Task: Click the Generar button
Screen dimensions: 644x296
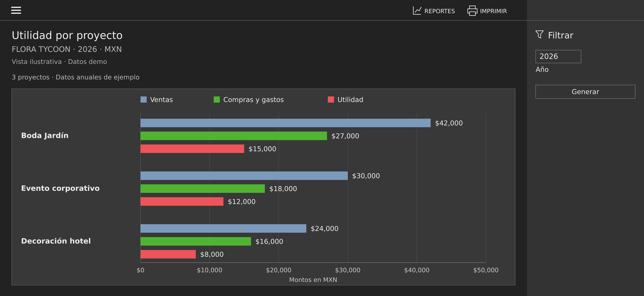Action: click(585, 92)
